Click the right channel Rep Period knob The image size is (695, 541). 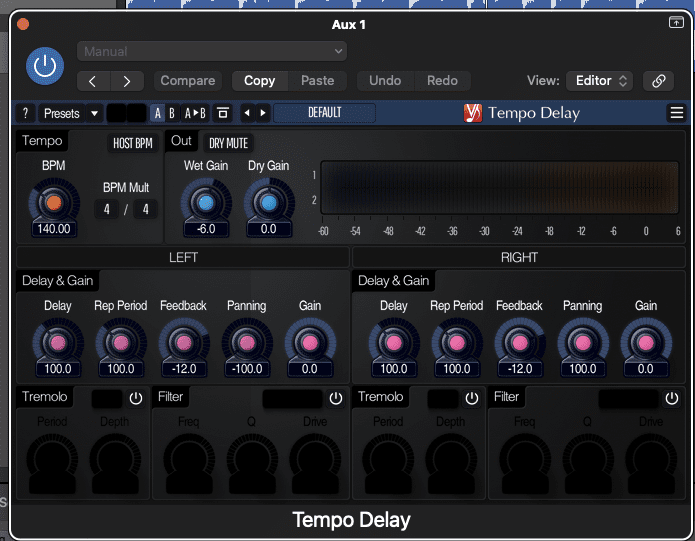point(457,343)
